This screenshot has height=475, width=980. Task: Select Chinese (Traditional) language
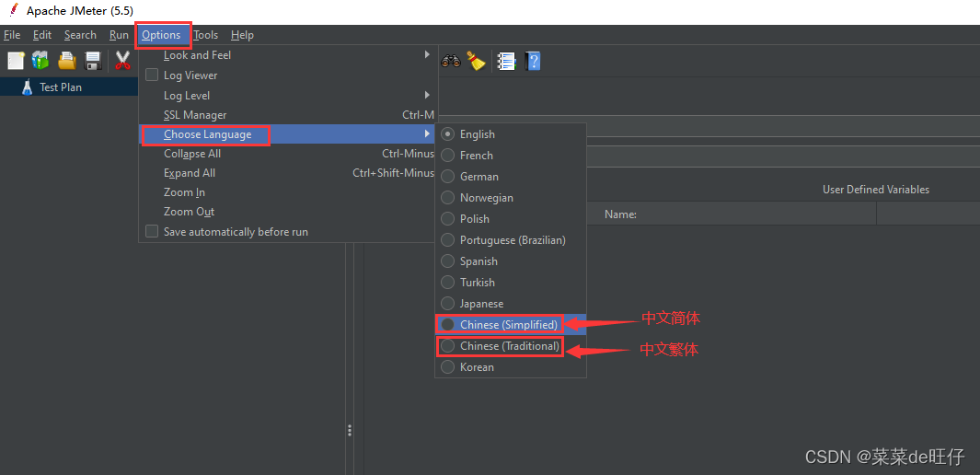click(511, 346)
